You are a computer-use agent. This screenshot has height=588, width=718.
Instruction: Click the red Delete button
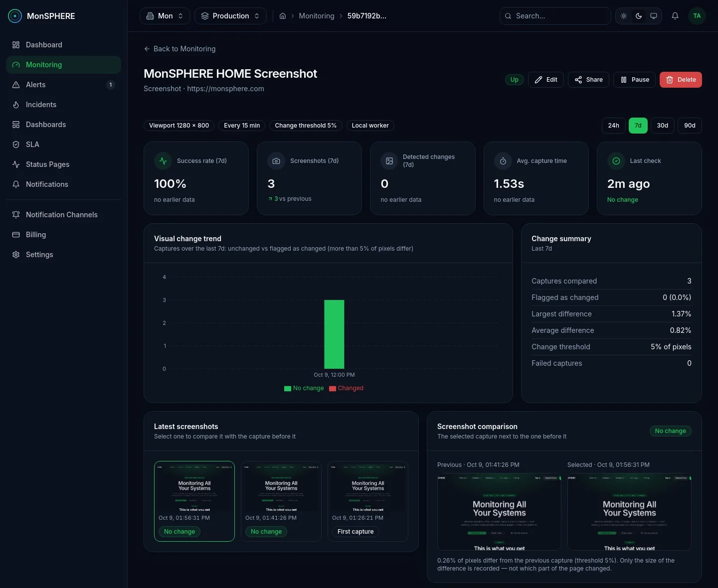click(x=681, y=80)
